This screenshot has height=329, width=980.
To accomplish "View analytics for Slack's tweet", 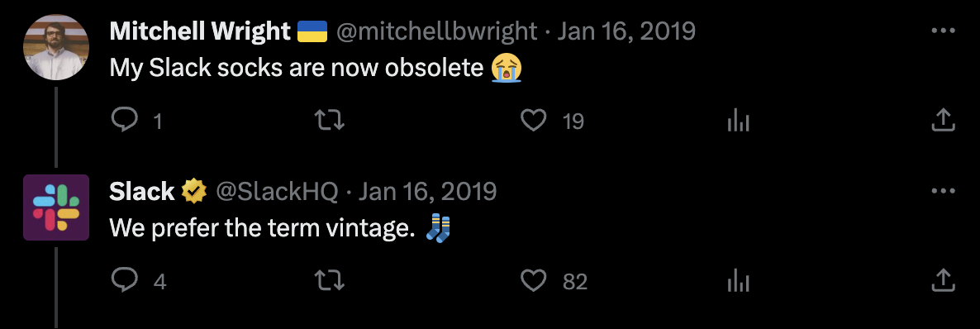I will pyautogui.click(x=738, y=280).
